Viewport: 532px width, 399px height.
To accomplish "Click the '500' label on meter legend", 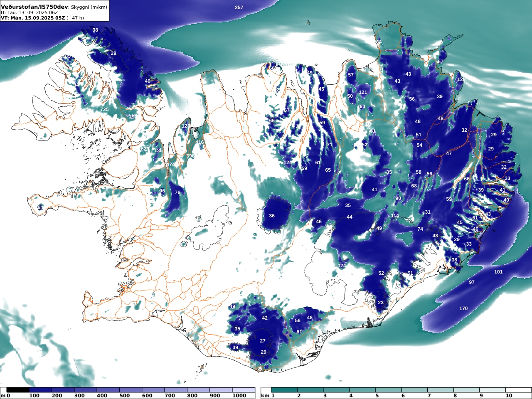I will click(125, 396).
